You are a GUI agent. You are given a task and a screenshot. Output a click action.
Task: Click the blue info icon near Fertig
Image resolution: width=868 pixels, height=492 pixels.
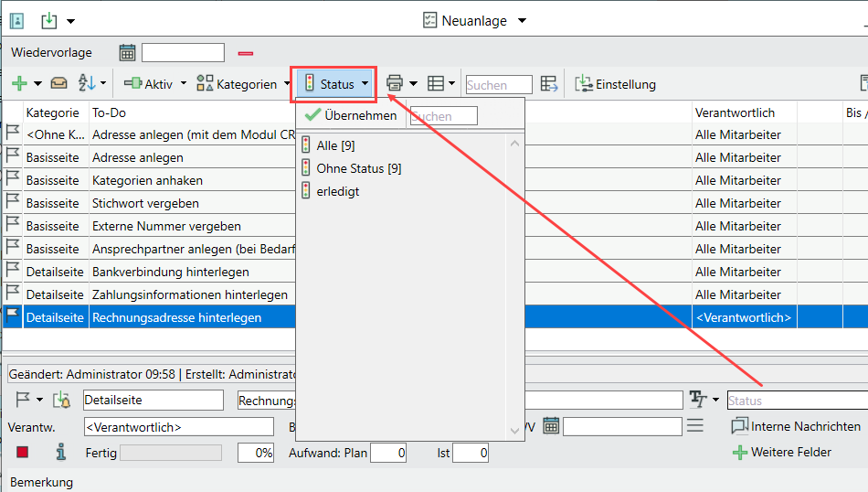pos(61,452)
